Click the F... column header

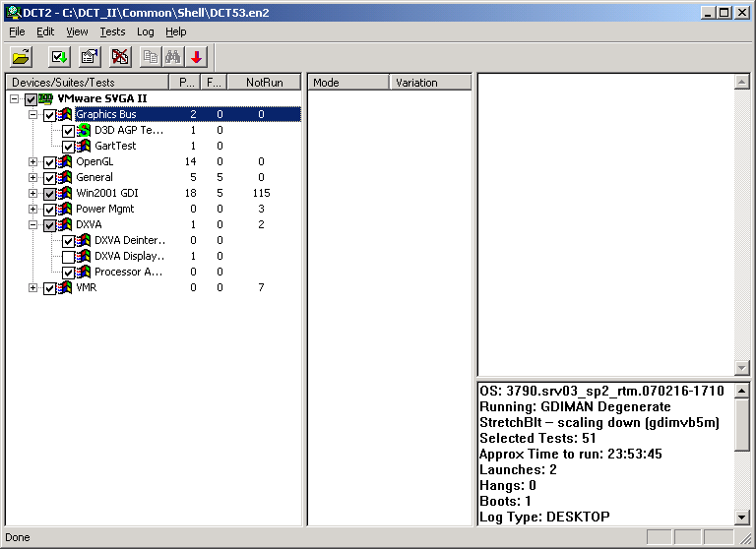point(214,83)
